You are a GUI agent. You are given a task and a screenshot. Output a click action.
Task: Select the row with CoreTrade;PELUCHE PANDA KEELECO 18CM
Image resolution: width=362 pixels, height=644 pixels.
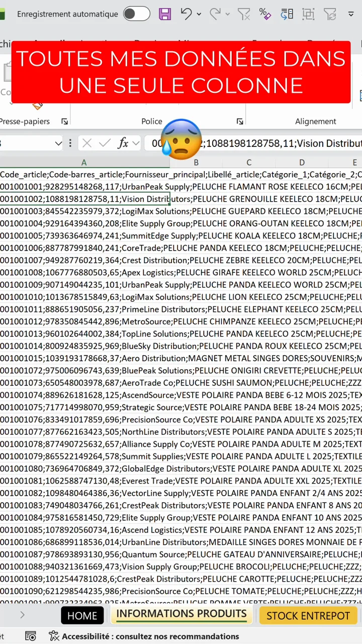pyautogui.click(x=181, y=248)
